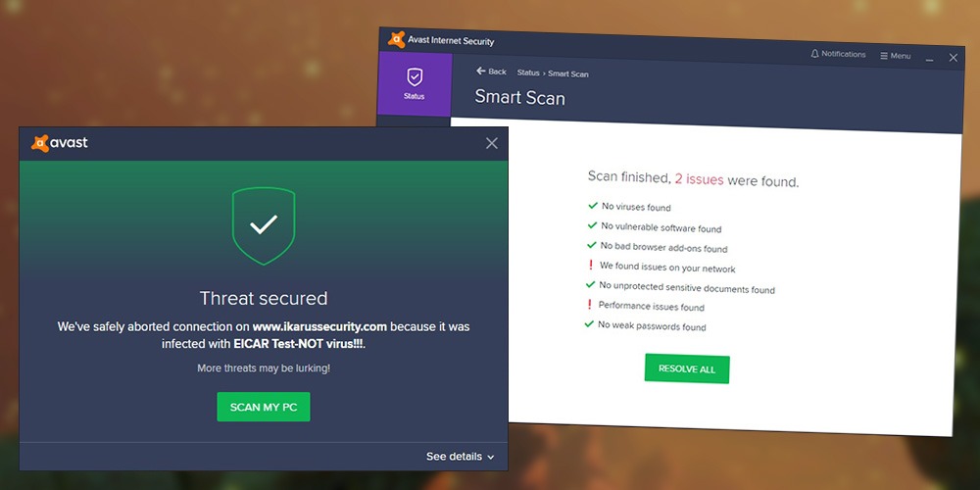
Task: Select the Status shield sidebar tab
Action: click(415, 83)
